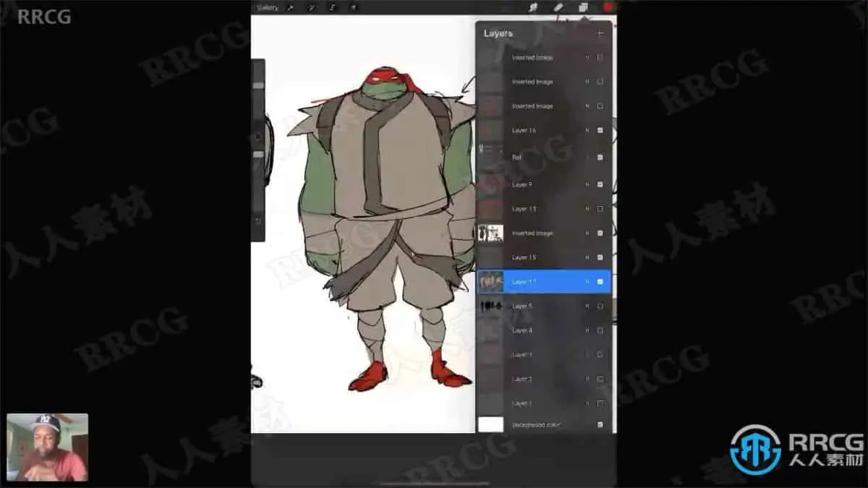868x488 pixels.
Task: Hide Layer 9 using its checkbox
Action: (x=600, y=184)
